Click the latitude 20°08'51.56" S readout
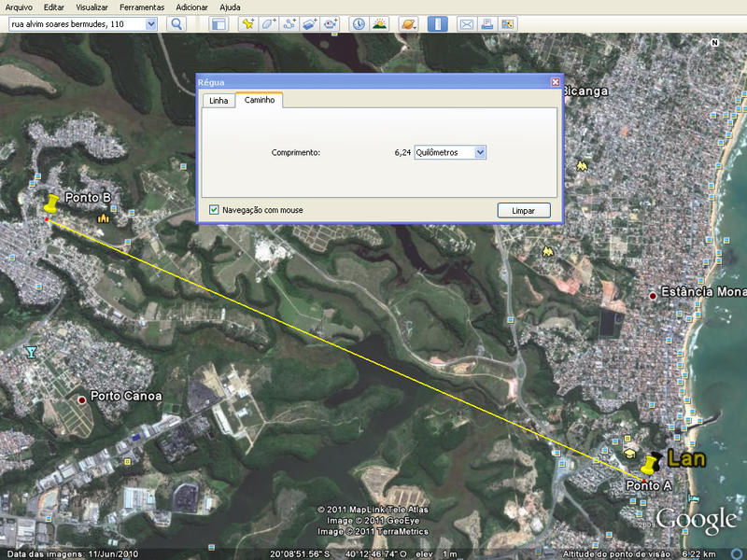 (x=300, y=553)
